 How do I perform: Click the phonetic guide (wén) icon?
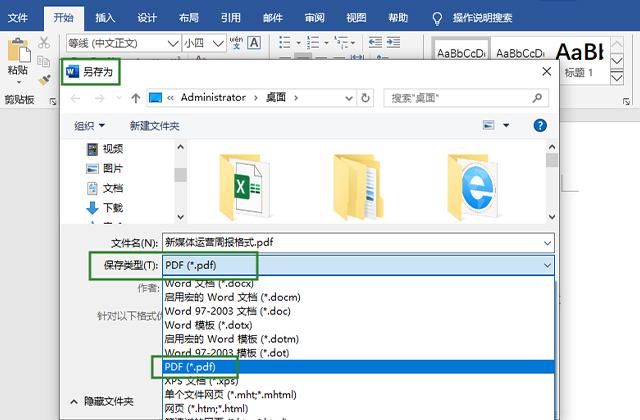(236, 42)
